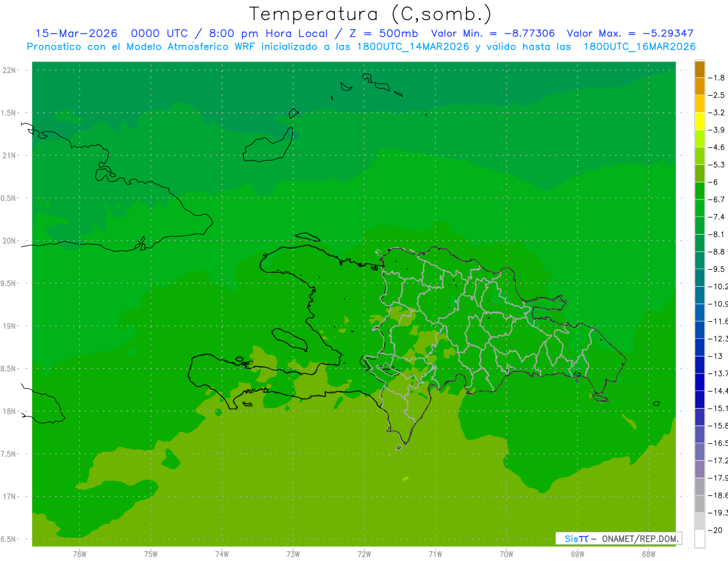Click the "75W" longitude axis label
Image resolution: width=728 pixels, height=562 pixels.
pos(151,554)
